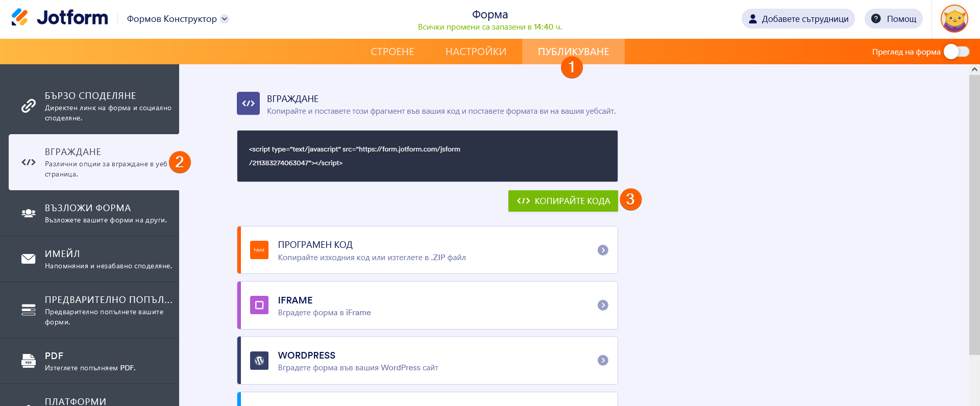This screenshot has height=406, width=980.
Task: Click the Добавете сътрудници button
Action: [798, 19]
